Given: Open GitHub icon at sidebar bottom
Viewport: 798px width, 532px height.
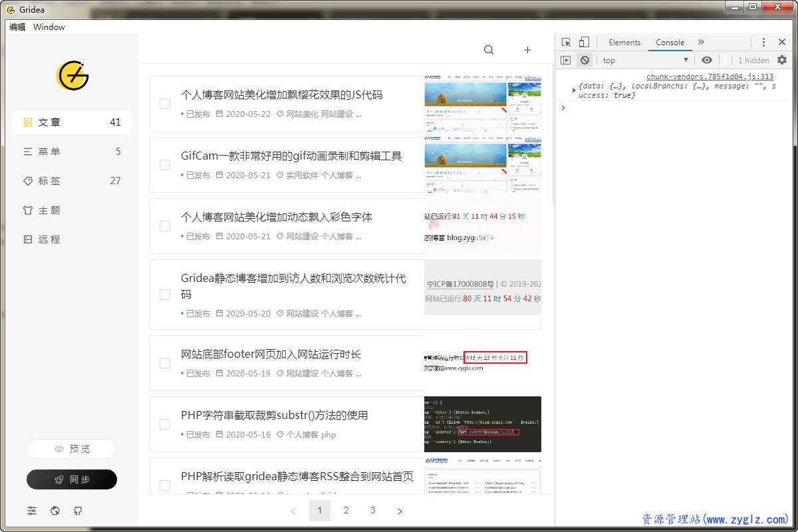Looking at the screenshot, I should point(78,511).
